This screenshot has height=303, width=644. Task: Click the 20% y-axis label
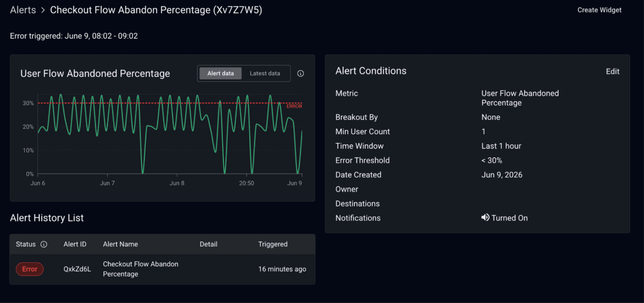(x=28, y=127)
